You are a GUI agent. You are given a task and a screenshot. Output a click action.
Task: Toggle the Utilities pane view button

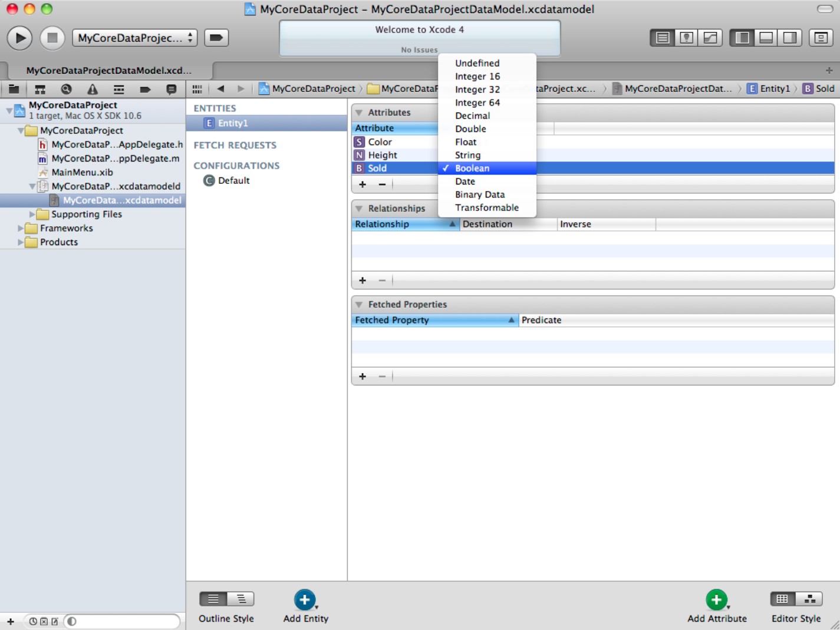click(790, 38)
